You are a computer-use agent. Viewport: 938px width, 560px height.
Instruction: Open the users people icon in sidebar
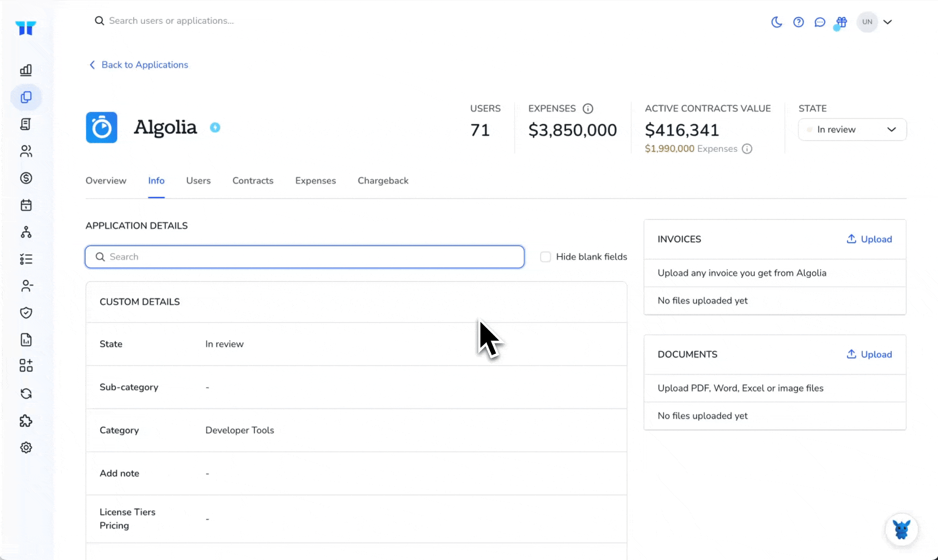click(x=26, y=151)
